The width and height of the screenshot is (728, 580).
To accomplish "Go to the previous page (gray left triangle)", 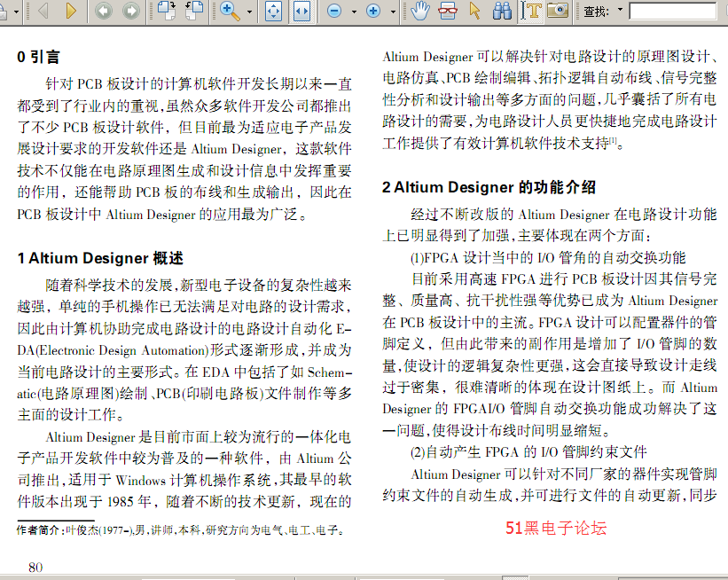I will tap(43, 11).
